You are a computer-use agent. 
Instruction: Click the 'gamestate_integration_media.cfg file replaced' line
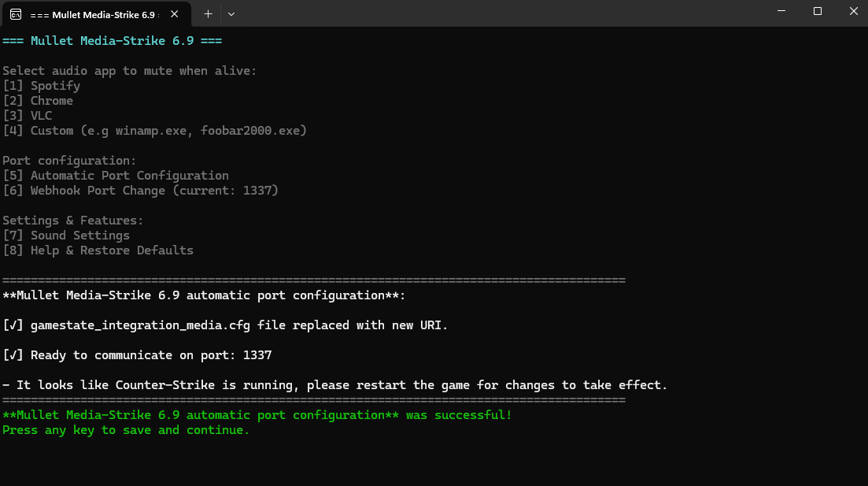pos(225,325)
